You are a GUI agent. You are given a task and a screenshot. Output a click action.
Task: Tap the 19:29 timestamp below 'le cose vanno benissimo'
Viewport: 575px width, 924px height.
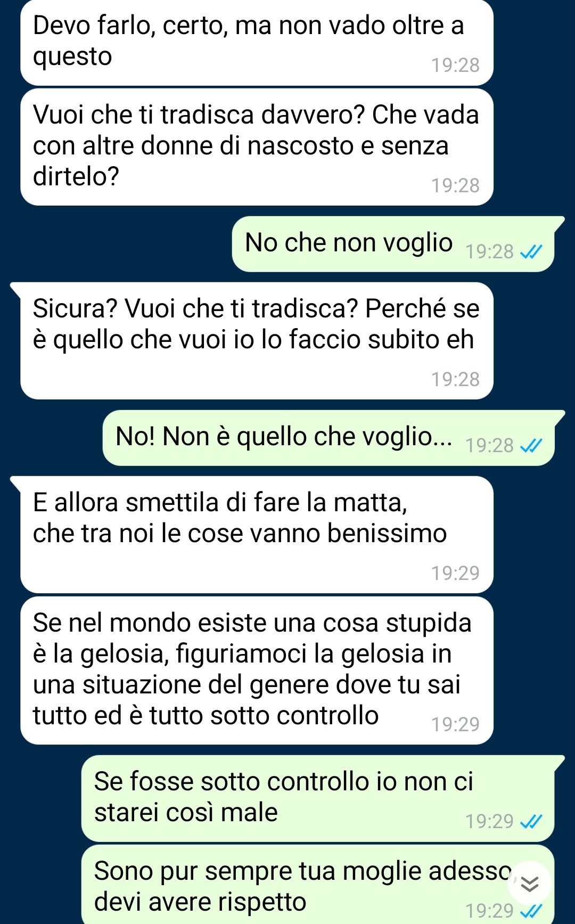[455, 573]
